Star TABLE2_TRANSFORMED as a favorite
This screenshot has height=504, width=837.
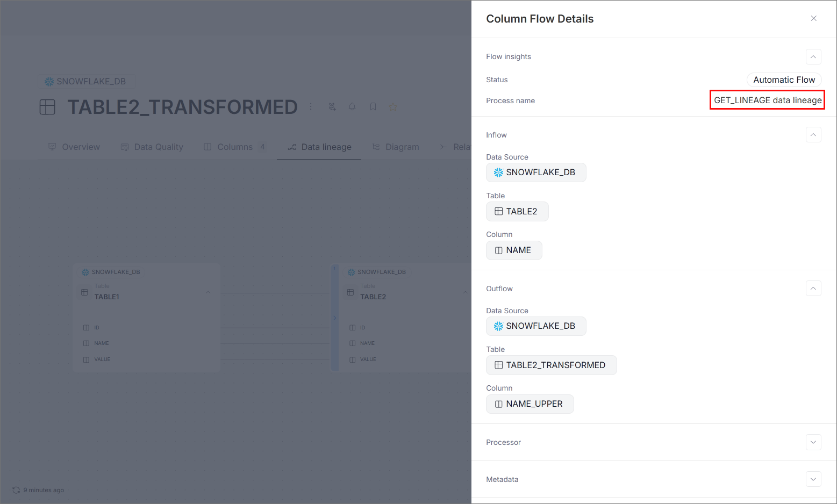(x=393, y=106)
